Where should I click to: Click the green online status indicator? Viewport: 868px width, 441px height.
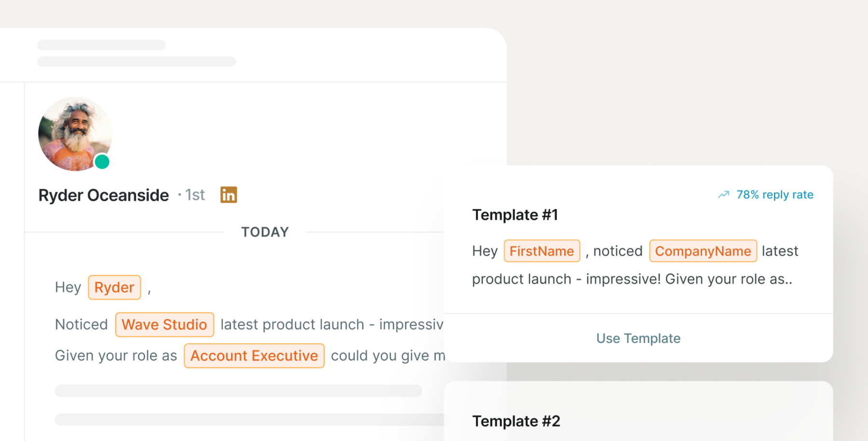coord(102,162)
